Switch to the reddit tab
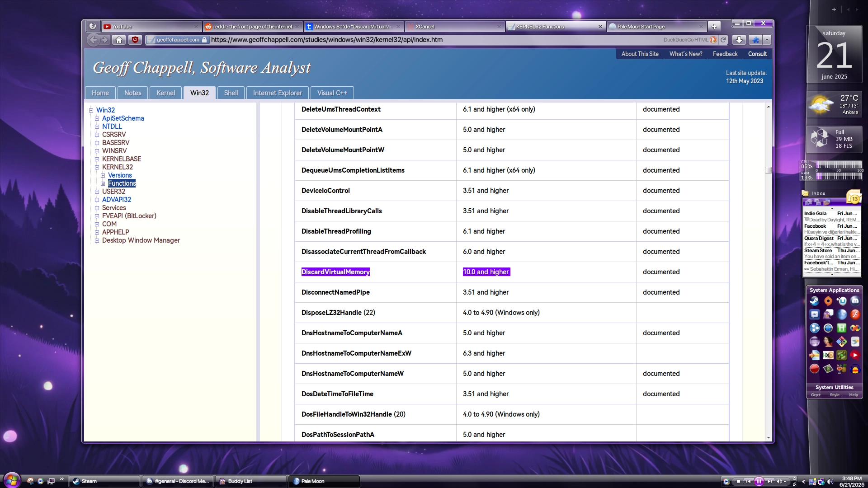The width and height of the screenshot is (868, 488). pos(253,27)
